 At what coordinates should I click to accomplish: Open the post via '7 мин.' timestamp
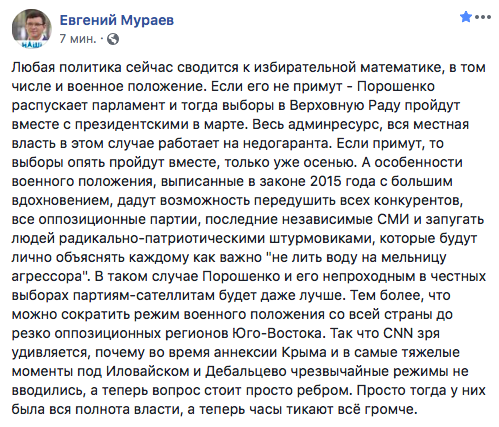tap(78, 39)
